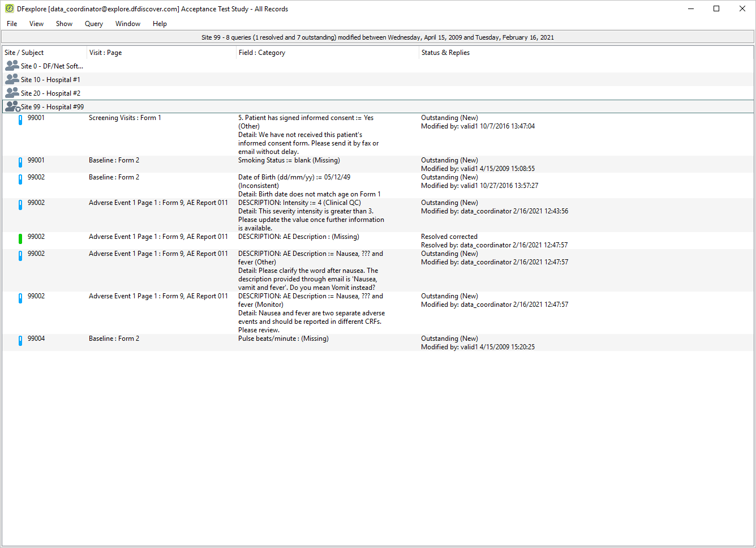Open the Query menu

tap(94, 24)
